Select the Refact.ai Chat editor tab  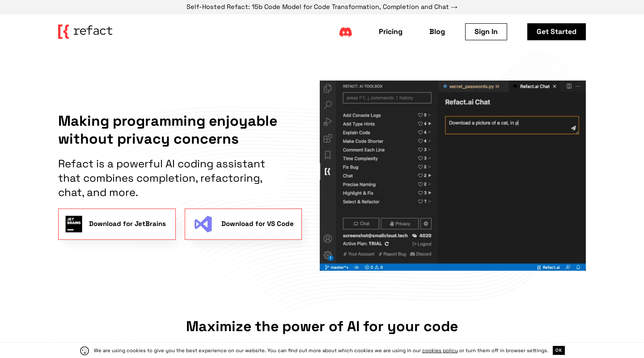pos(534,86)
